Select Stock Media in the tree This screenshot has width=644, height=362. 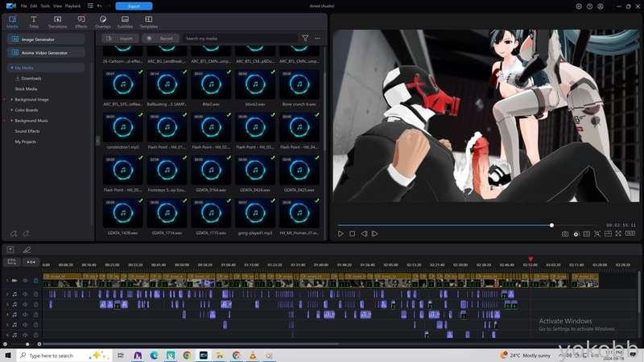26,88
